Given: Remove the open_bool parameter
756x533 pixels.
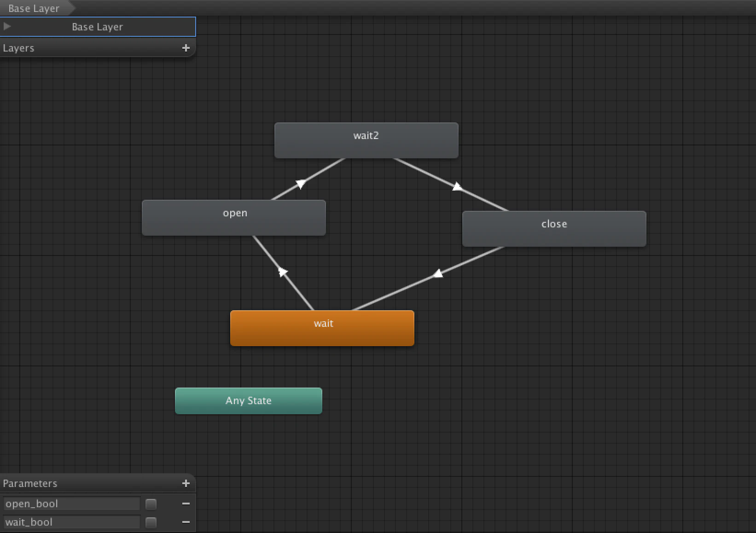Looking at the screenshot, I should (186, 504).
